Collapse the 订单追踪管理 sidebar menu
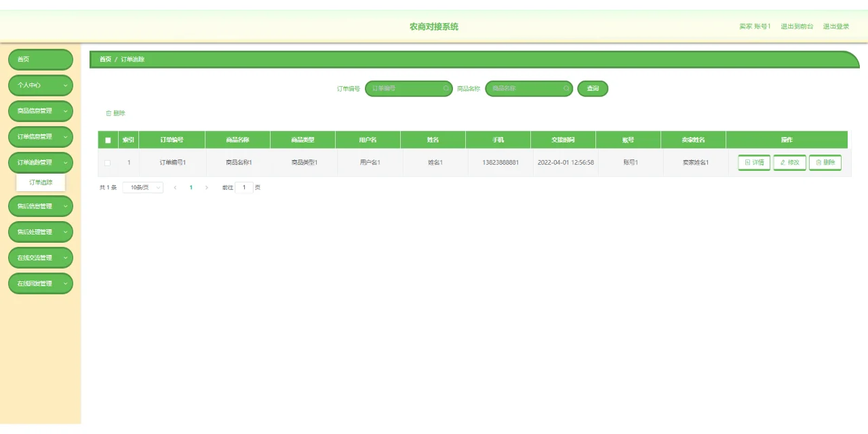Screen dimensions: 868x434 (x=40, y=163)
